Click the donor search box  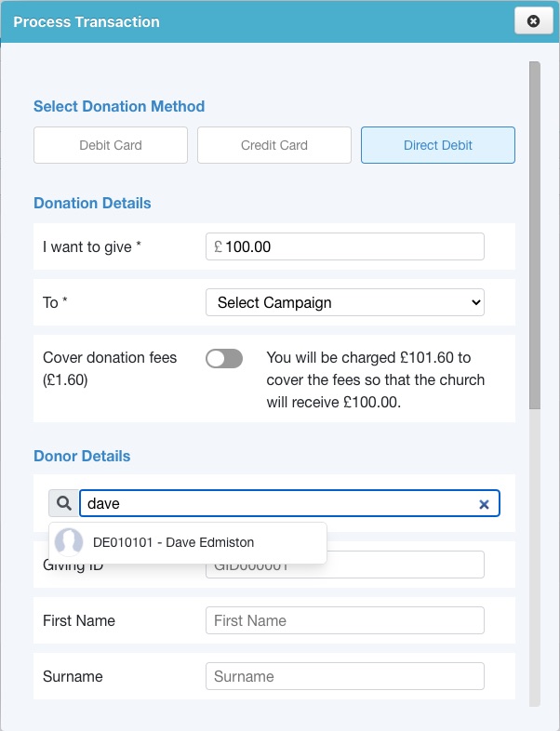click(x=289, y=503)
